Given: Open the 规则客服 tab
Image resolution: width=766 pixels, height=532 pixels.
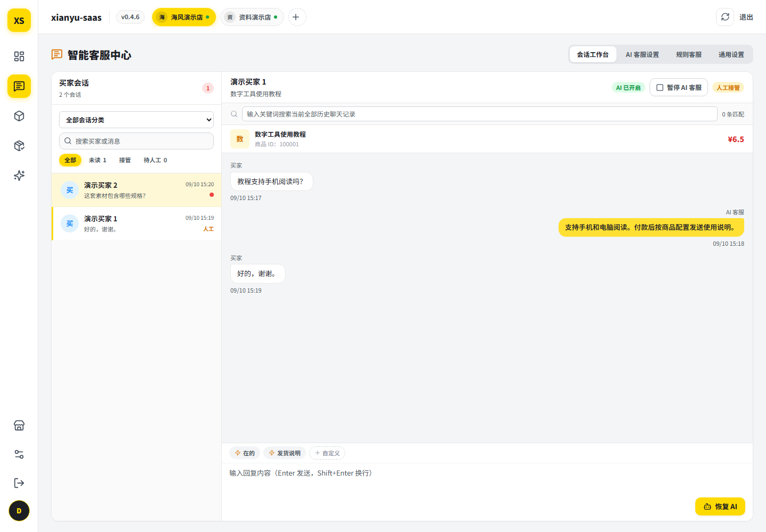Looking at the screenshot, I should coord(689,54).
